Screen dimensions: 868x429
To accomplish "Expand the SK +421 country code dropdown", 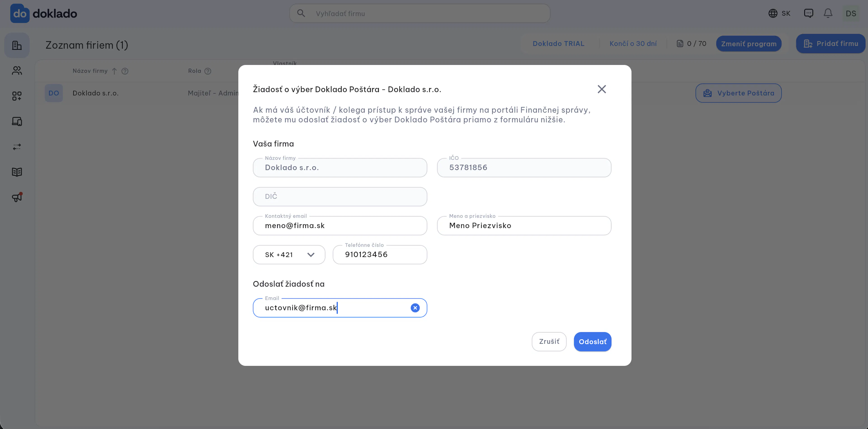I will (x=289, y=255).
